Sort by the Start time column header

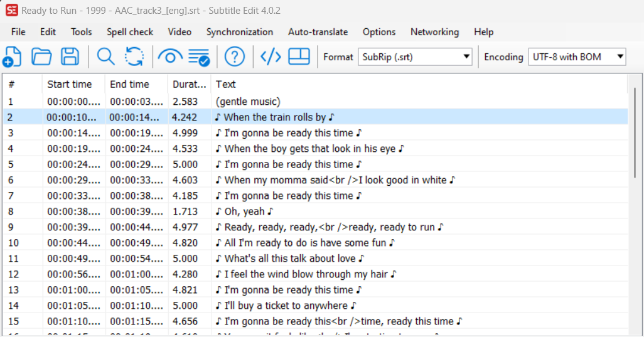[x=70, y=84]
